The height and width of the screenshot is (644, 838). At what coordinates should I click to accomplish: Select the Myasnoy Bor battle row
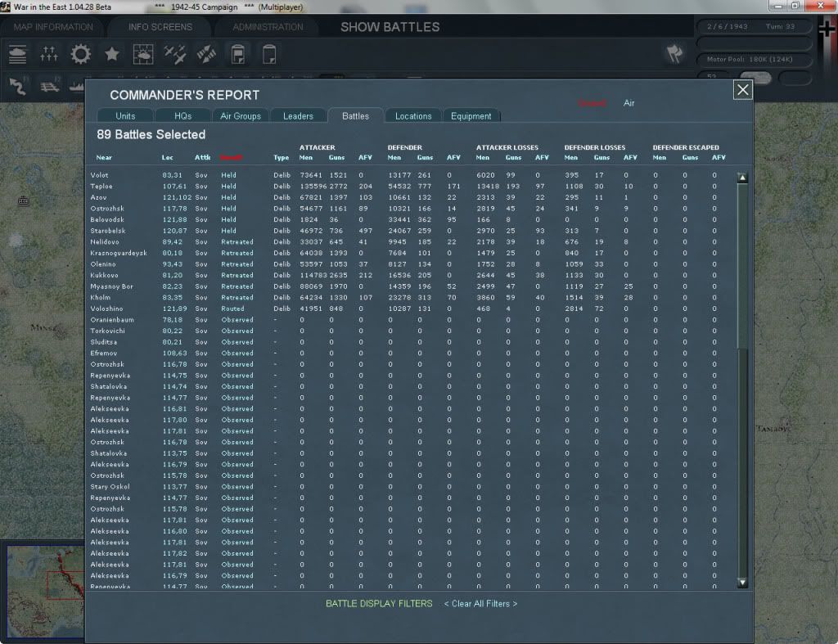[411, 286]
